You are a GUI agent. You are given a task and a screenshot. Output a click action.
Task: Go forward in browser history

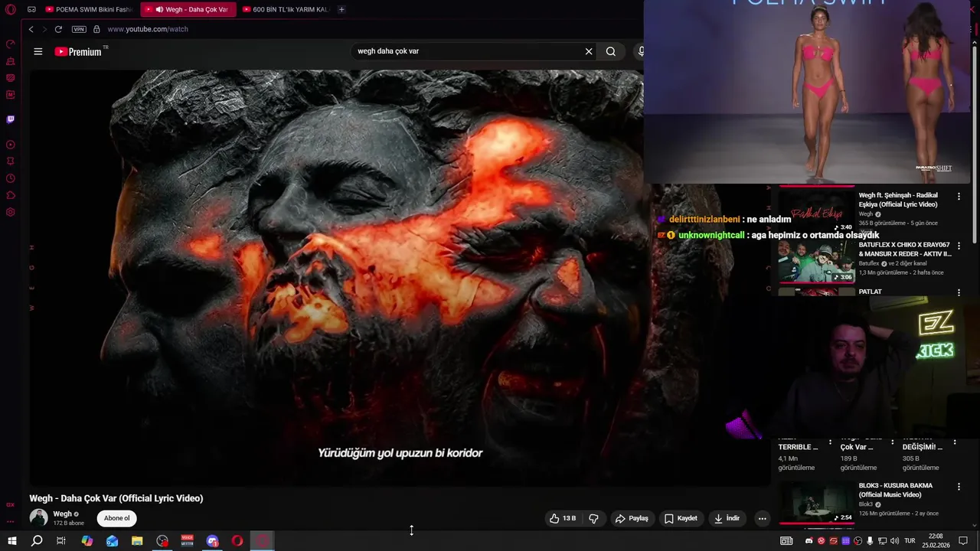44,29
